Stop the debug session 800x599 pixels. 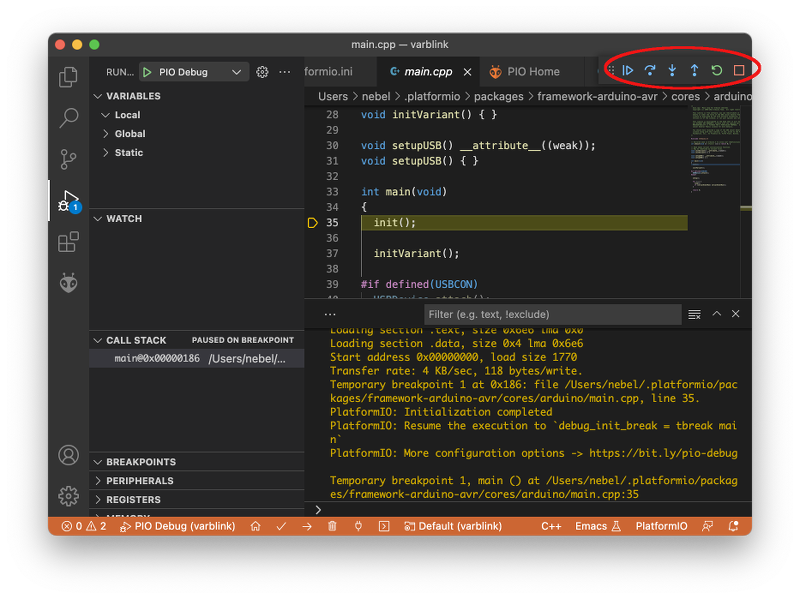pos(739,70)
